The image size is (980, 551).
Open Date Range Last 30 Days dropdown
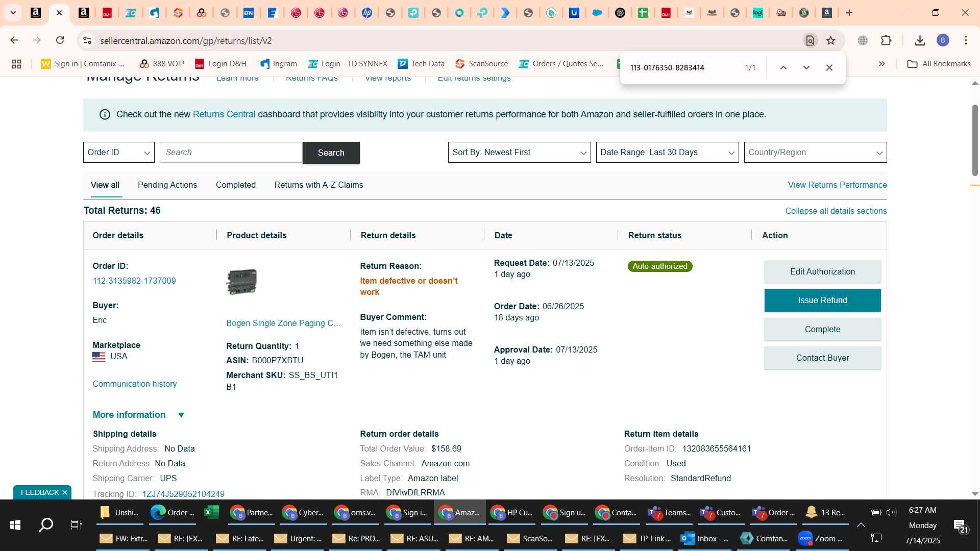point(668,152)
